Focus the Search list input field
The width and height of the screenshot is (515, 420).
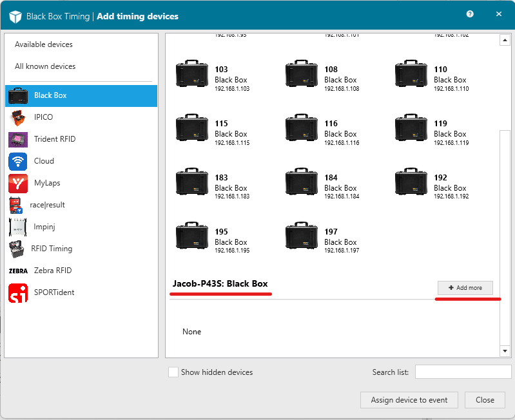[x=463, y=372]
